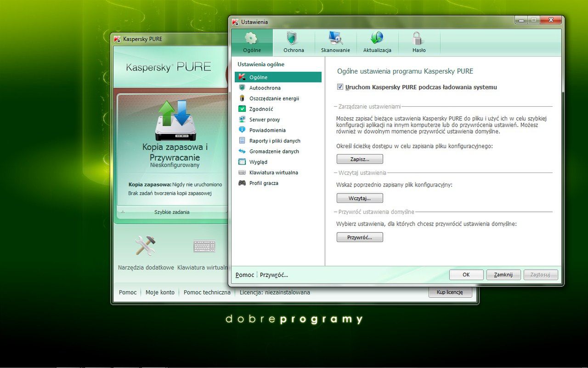Click the Zamknij button

click(503, 275)
